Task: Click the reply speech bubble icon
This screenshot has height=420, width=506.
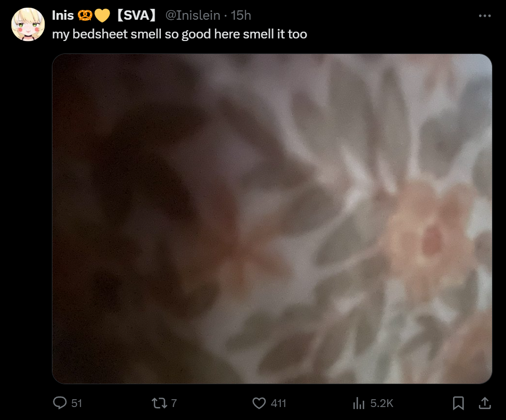Action: pyautogui.click(x=60, y=403)
